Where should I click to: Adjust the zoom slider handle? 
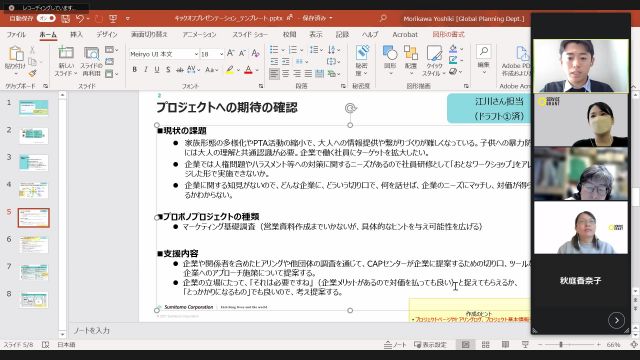coord(561,344)
